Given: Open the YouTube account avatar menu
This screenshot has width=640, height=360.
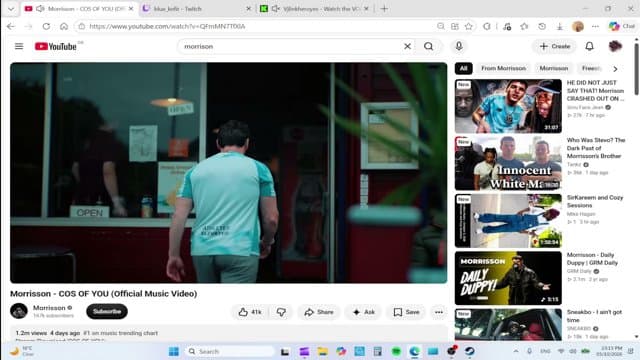Looking at the screenshot, I should tap(615, 46).
